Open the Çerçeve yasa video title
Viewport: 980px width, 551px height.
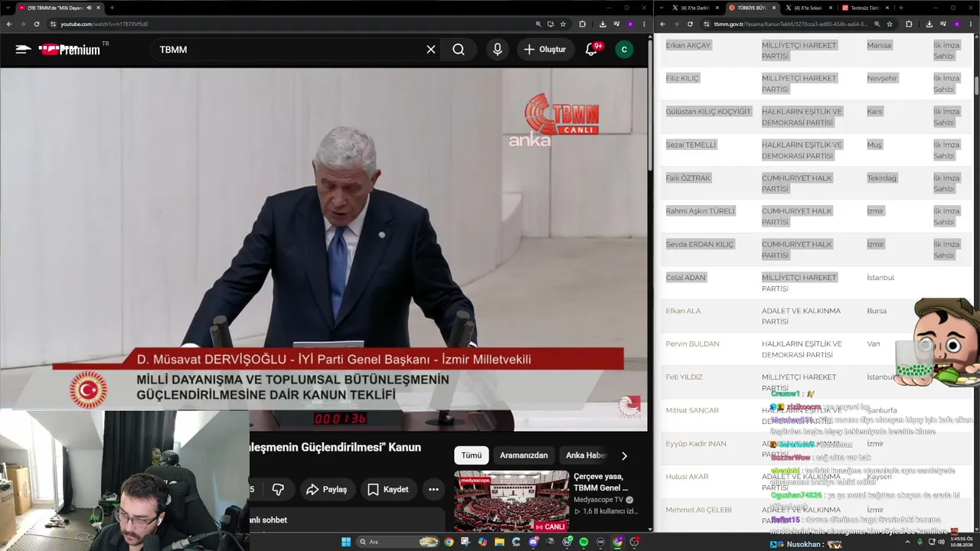click(x=601, y=481)
